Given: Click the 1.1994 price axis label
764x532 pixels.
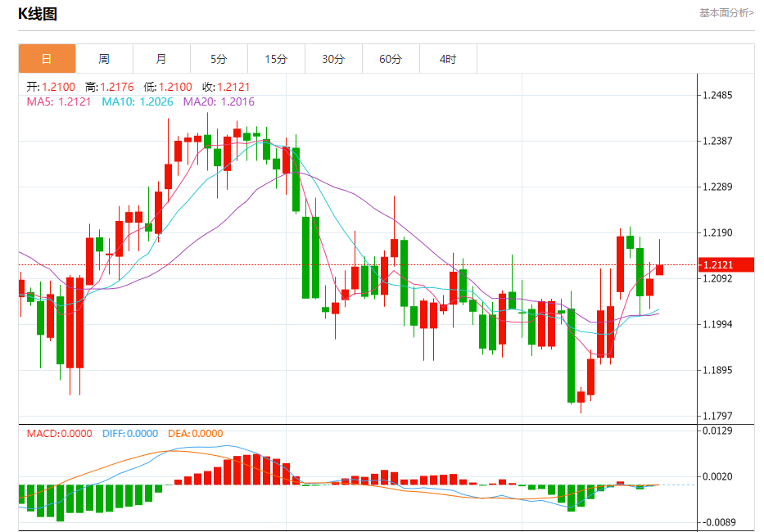Looking at the screenshot, I should (x=717, y=324).
